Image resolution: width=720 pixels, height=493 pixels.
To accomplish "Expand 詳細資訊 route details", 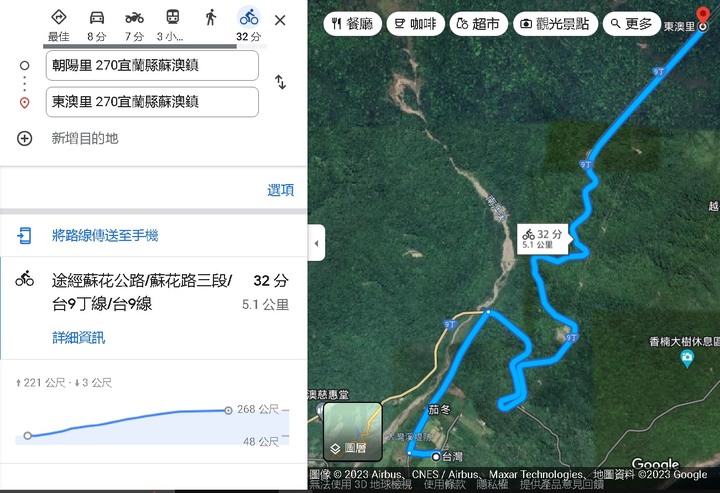I will pyautogui.click(x=79, y=338).
